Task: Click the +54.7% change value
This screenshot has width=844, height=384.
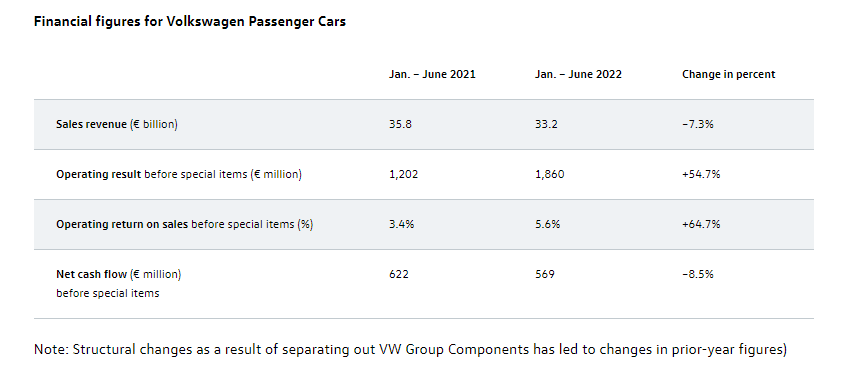Action: [701, 174]
